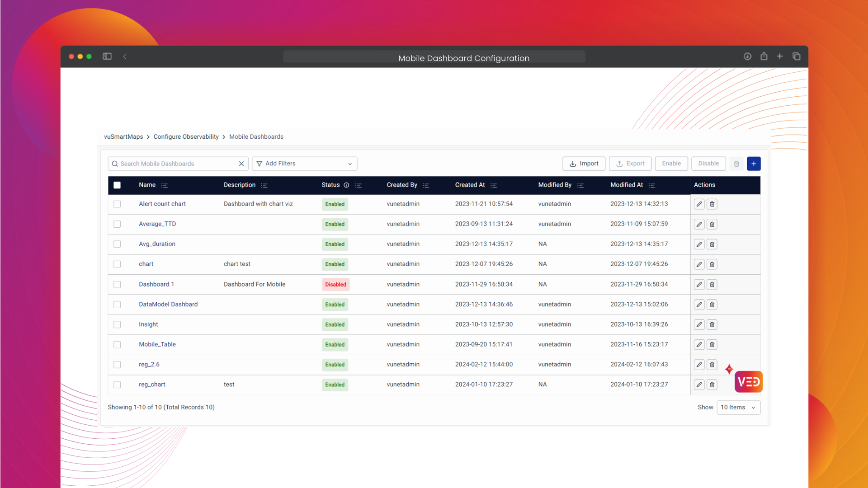
Task: Open Created At column filter icon
Action: pyautogui.click(x=494, y=186)
